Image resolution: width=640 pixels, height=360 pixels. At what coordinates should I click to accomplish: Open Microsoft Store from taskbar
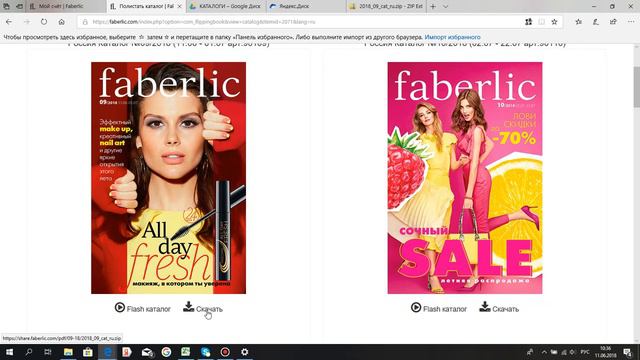click(87, 352)
